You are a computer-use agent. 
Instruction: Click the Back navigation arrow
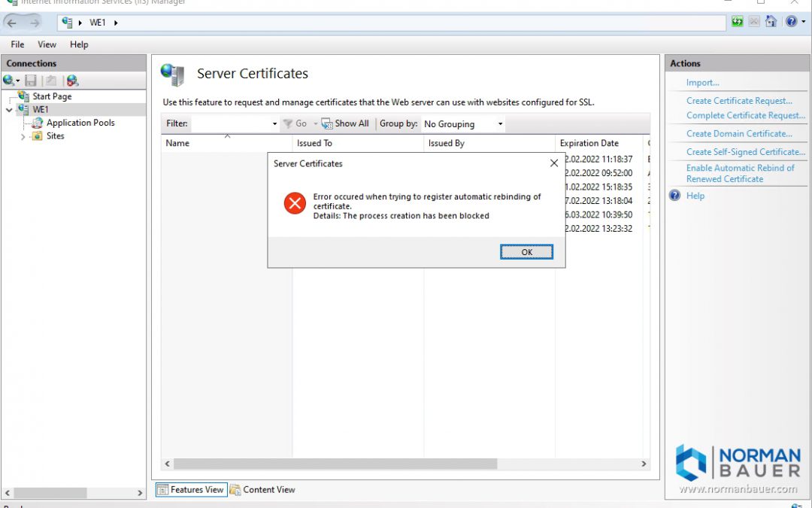click(13, 22)
